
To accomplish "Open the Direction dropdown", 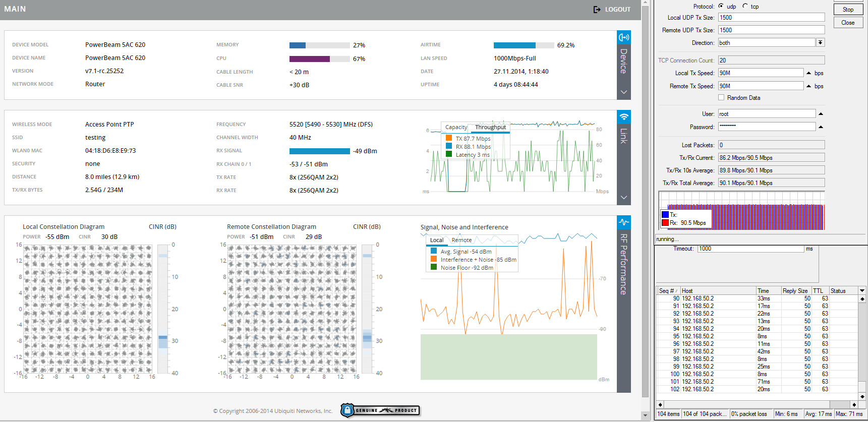I will [821, 43].
